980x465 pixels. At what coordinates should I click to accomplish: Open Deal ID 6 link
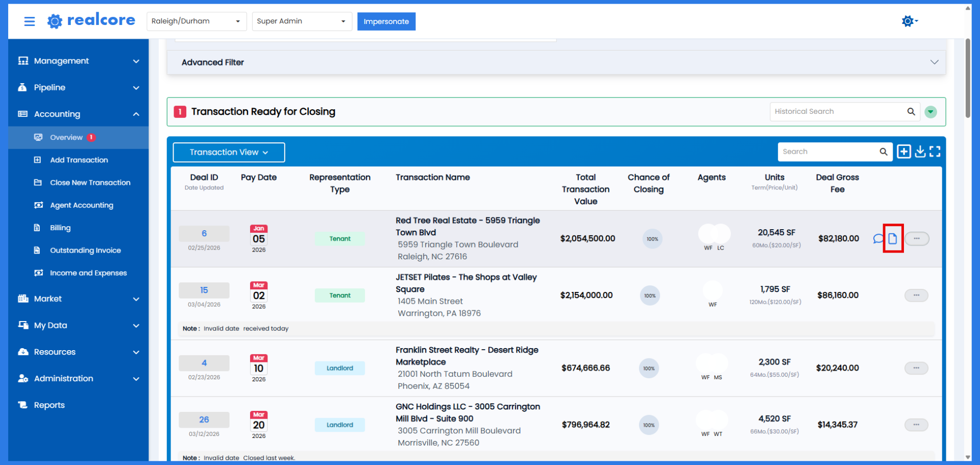pos(204,233)
